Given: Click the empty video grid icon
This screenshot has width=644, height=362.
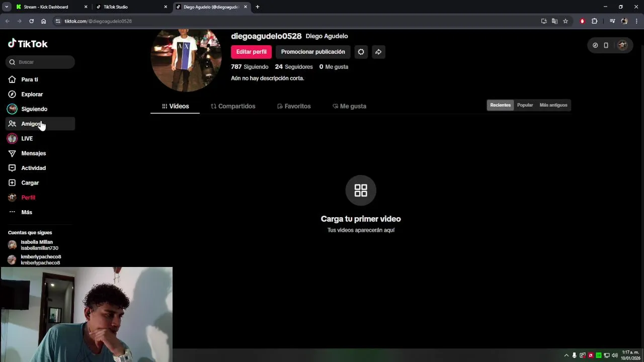Looking at the screenshot, I should (361, 191).
